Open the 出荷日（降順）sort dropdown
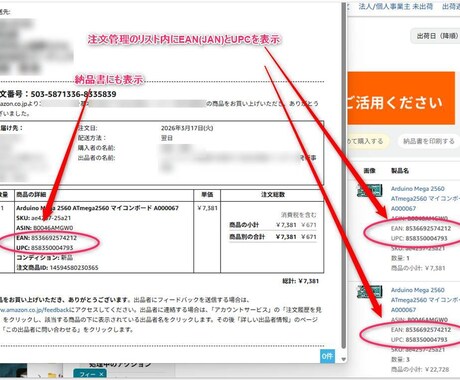This screenshot has width=460, height=380. pyautogui.click(x=436, y=36)
